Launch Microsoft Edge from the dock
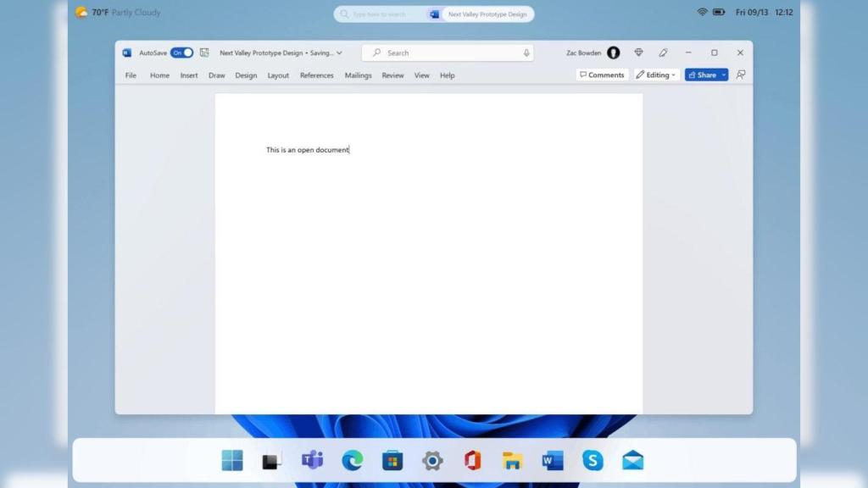 pyautogui.click(x=352, y=460)
